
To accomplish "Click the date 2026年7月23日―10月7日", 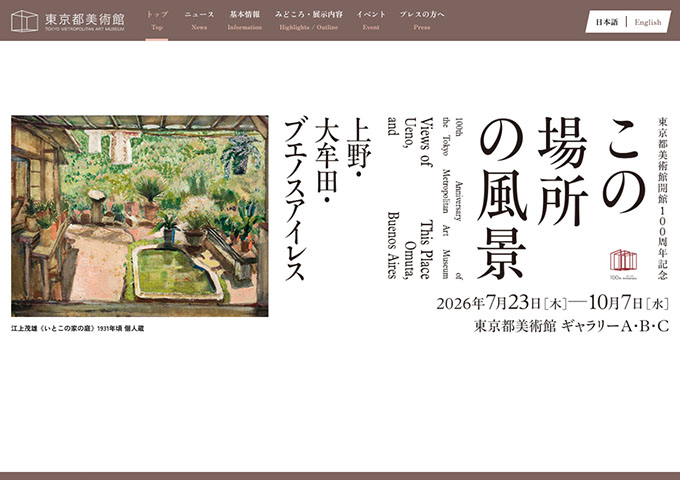I will click(552, 303).
